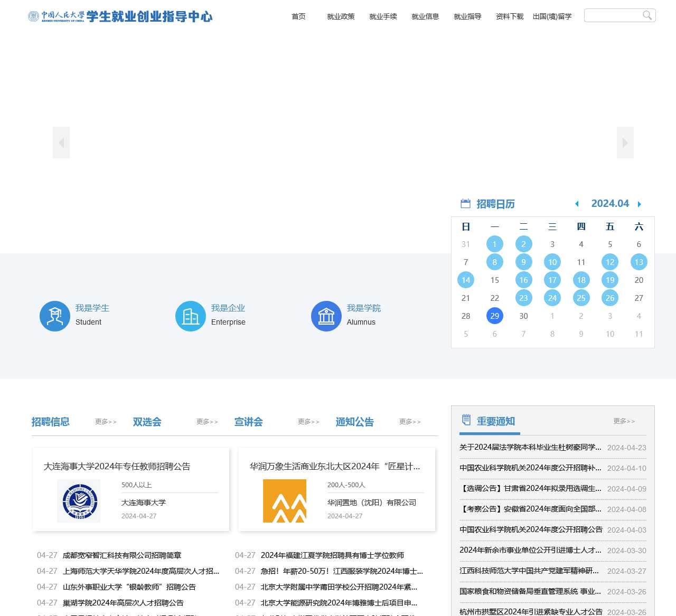The width and height of the screenshot is (676, 616).
Task: Select the 我是学生 student icon
Action: (55, 316)
